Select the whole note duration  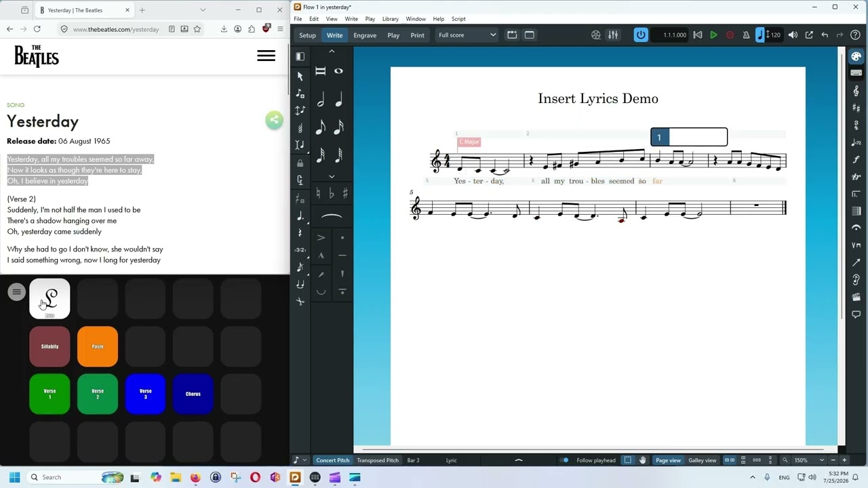(338, 71)
